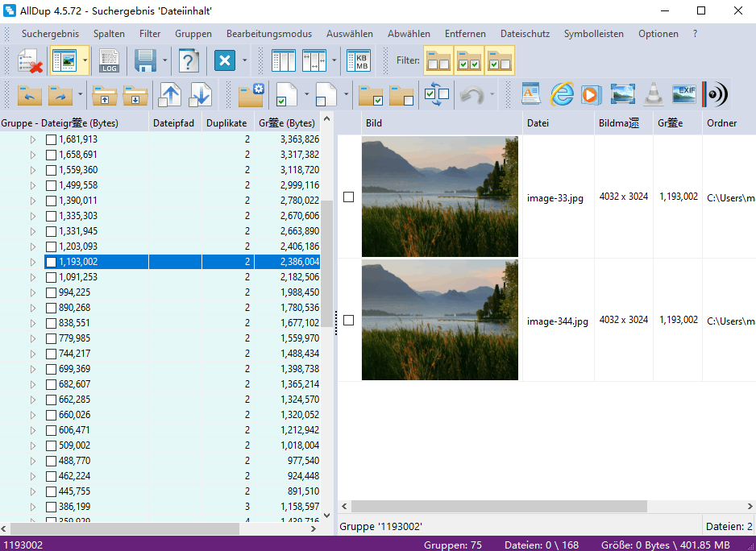The width and height of the screenshot is (756, 551).
Task: Tick the checkbox for group 994,225
Action: [51, 292]
